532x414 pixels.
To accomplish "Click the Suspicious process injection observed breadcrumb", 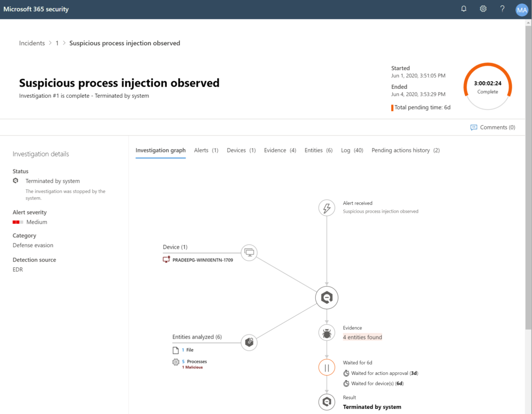I will tap(125, 43).
